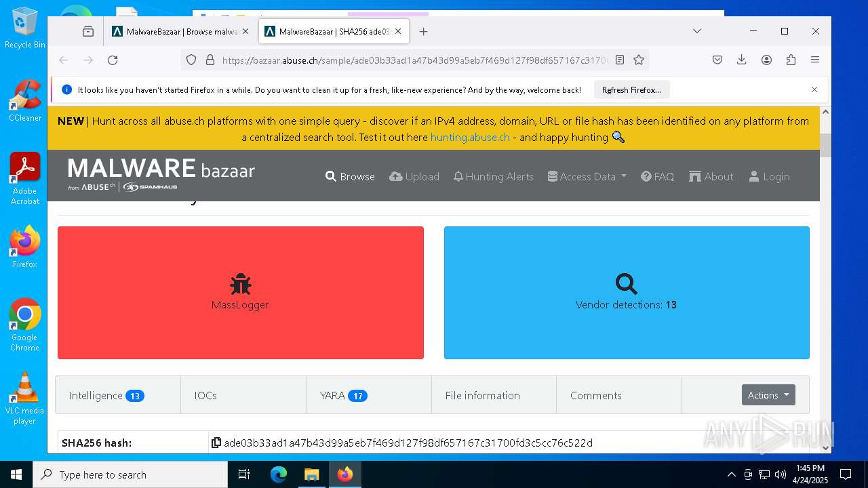Click the MassLogger bug icon

pyautogui.click(x=240, y=284)
